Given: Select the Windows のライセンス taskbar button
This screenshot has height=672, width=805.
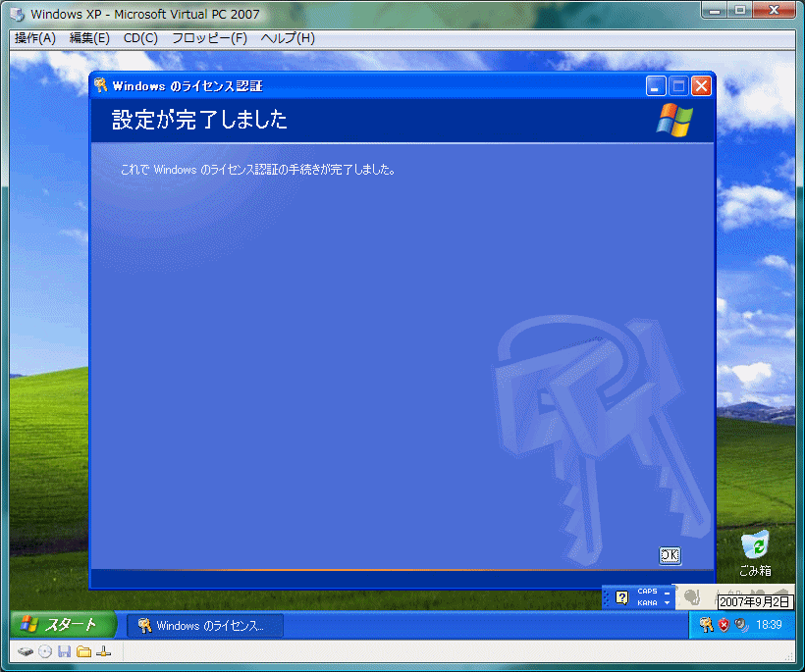Looking at the screenshot, I should (204, 625).
